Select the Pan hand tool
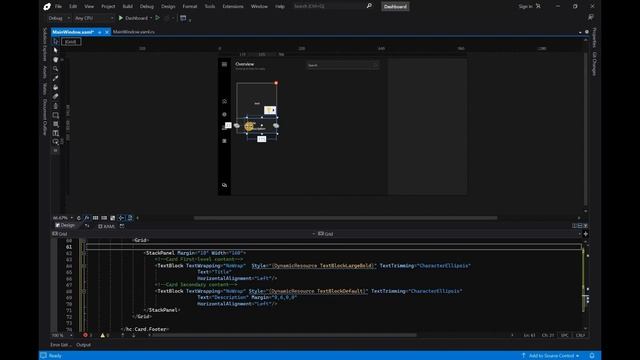 (x=56, y=60)
